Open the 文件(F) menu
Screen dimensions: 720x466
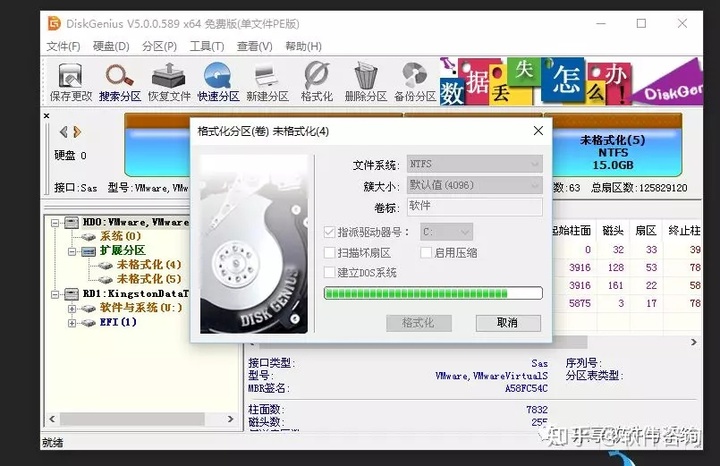pos(63,46)
